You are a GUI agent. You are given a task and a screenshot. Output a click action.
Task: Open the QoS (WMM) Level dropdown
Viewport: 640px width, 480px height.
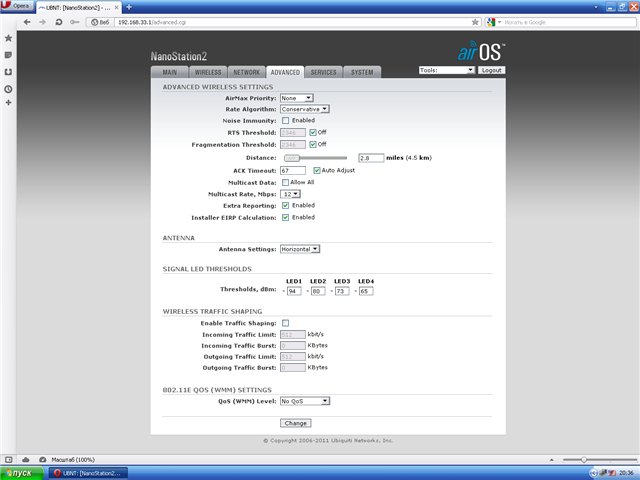point(305,401)
